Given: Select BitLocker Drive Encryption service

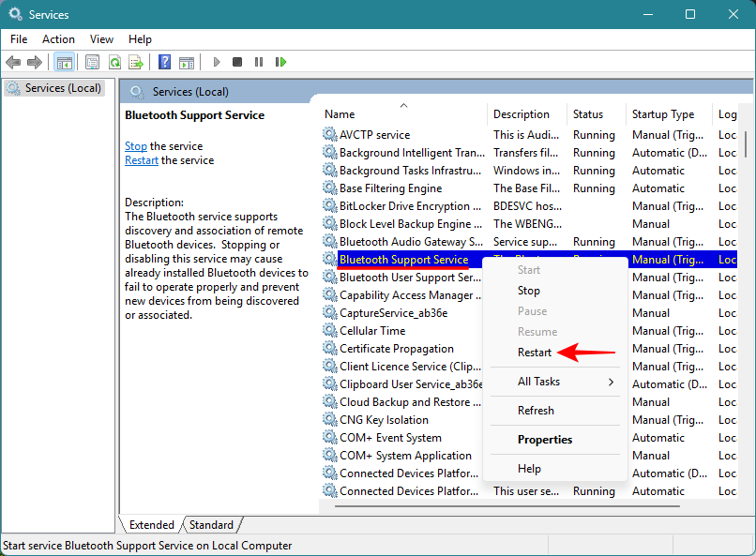Looking at the screenshot, I should click(x=528, y=205).
